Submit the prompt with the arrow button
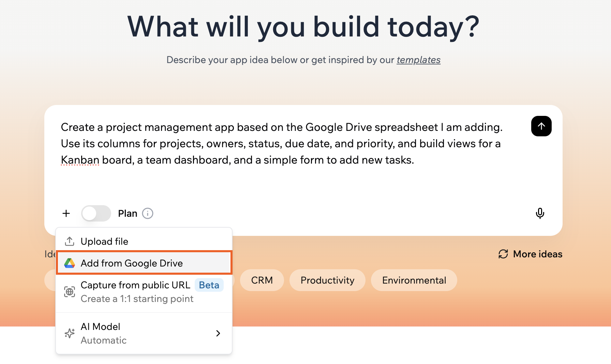Viewport: 611px width, 364px height. (541, 126)
